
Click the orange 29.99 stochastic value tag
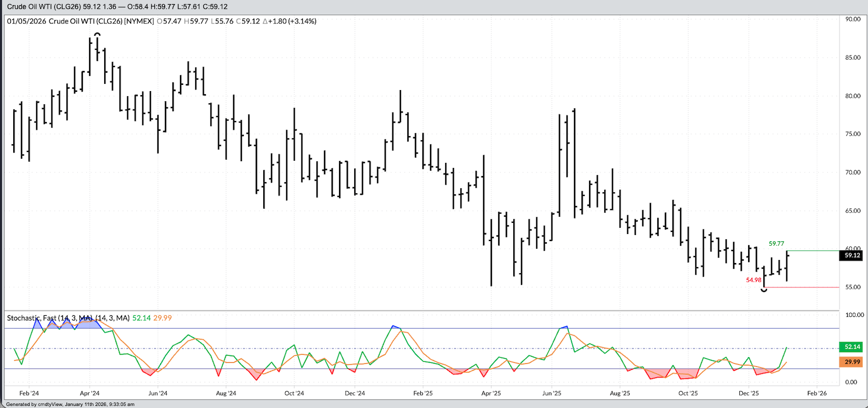[x=852, y=362]
